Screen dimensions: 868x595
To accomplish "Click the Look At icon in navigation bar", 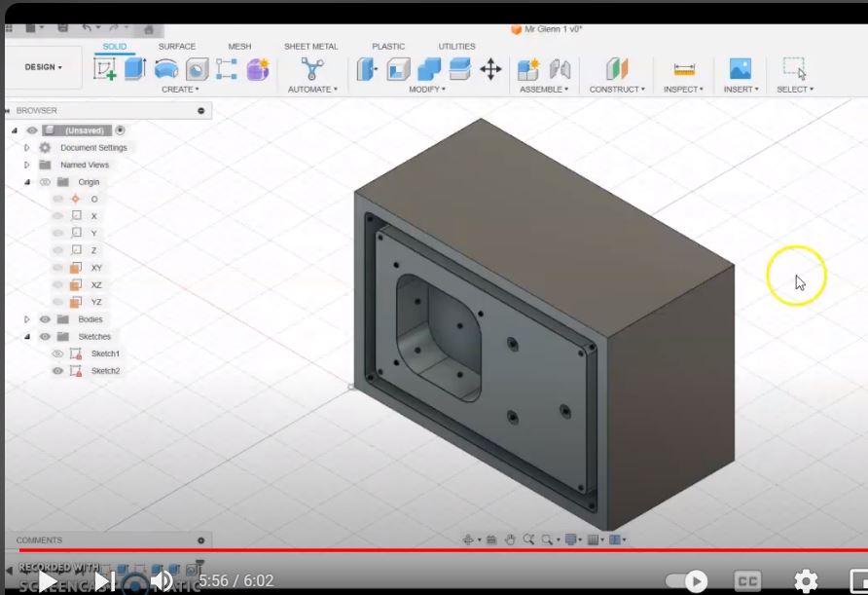I will pyautogui.click(x=491, y=539).
